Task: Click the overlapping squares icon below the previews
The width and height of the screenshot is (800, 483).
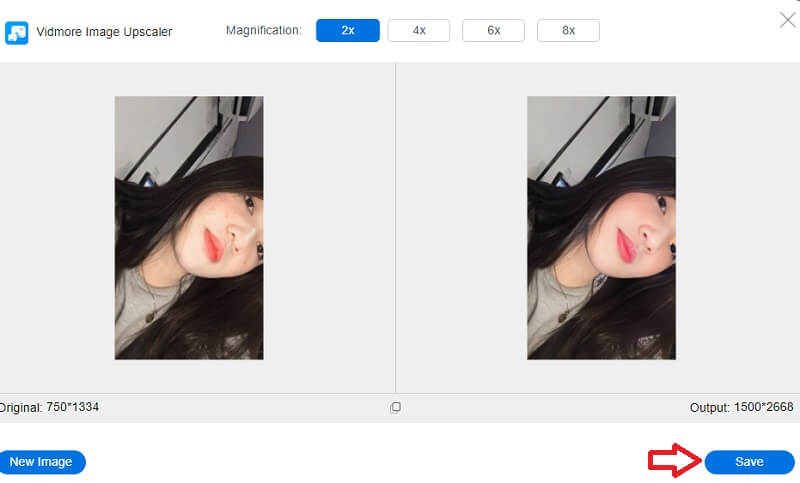Action: pos(396,407)
